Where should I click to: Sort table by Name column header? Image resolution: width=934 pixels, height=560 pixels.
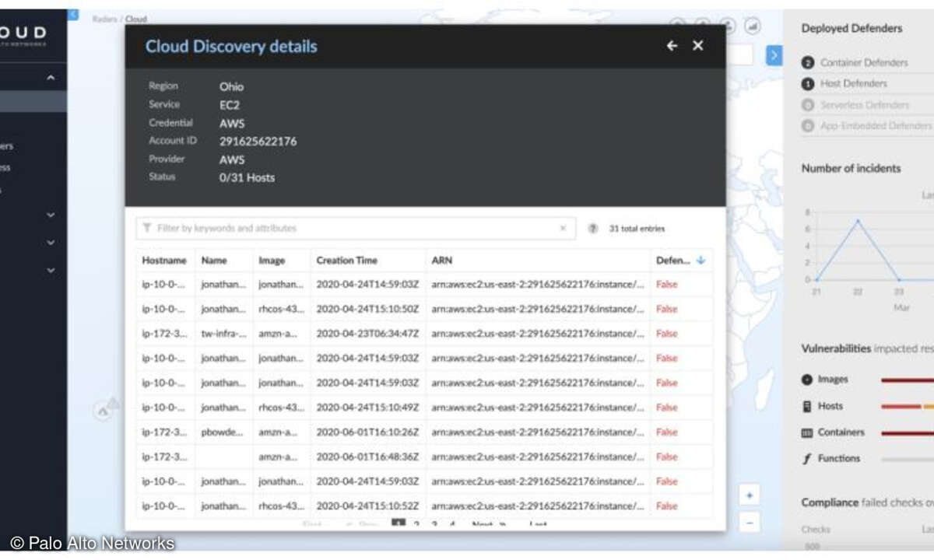pyautogui.click(x=214, y=261)
